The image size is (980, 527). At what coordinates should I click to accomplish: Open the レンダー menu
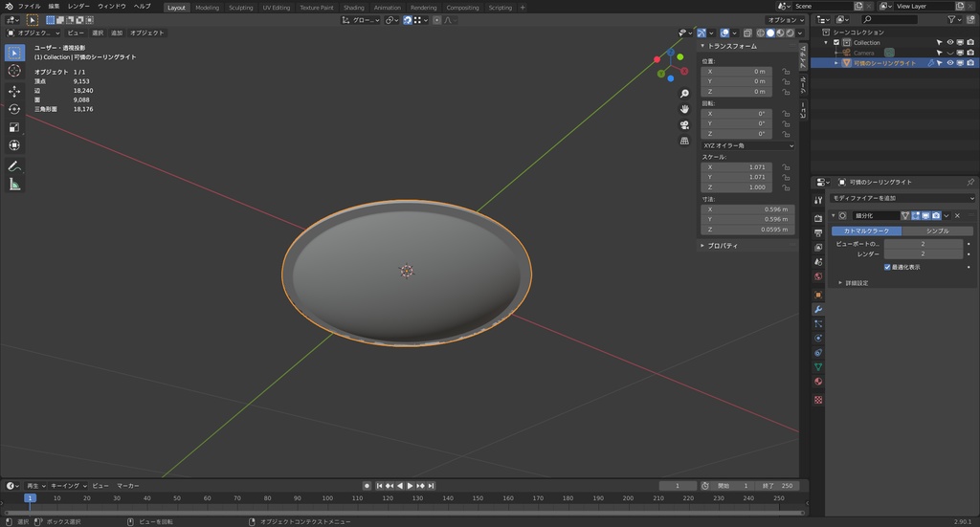(78, 6)
